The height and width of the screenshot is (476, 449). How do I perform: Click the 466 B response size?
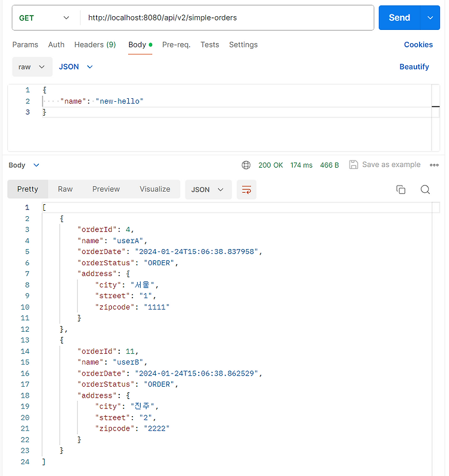point(329,165)
